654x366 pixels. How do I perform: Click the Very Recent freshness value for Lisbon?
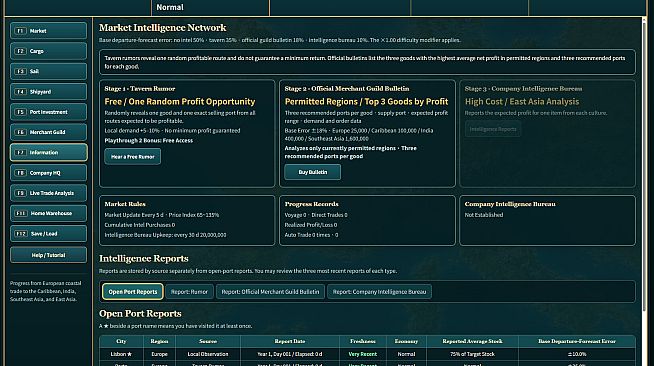click(362, 354)
